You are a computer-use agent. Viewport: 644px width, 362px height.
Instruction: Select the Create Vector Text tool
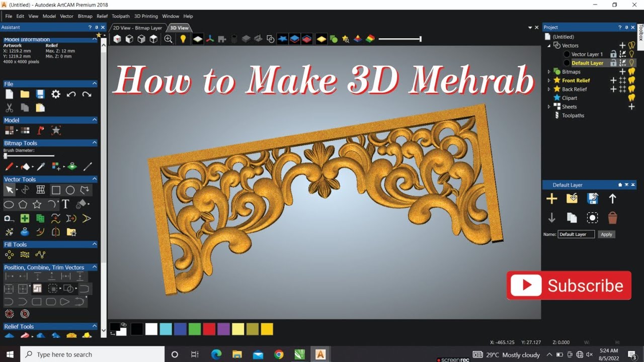coord(65,204)
